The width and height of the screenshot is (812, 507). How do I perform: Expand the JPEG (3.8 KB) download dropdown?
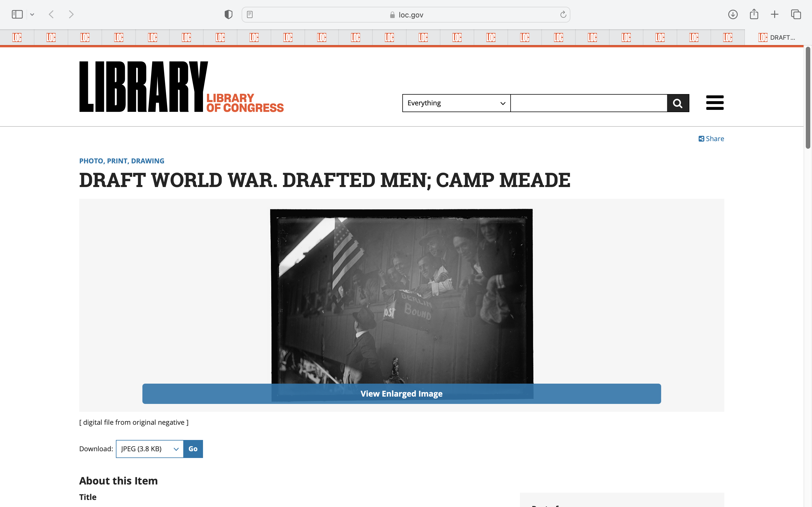(x=149, y=449)
